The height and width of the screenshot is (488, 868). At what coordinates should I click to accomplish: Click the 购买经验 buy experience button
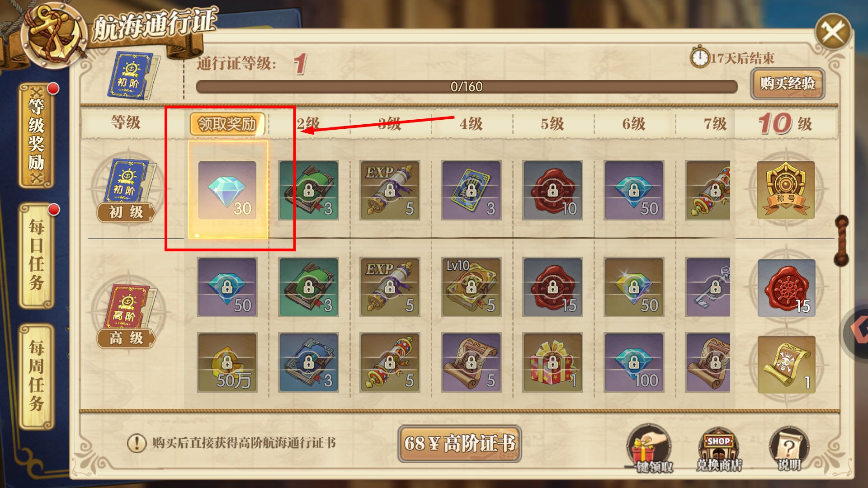coord(787,84)
